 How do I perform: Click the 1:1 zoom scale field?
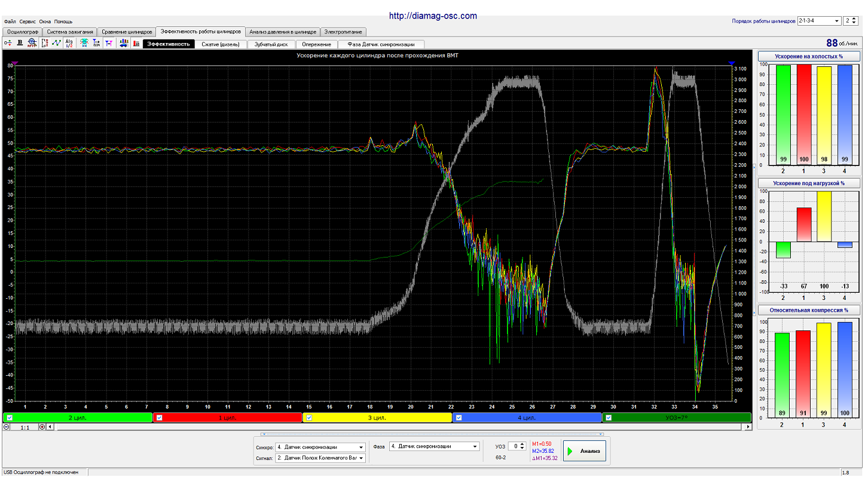tap(25, 427)
